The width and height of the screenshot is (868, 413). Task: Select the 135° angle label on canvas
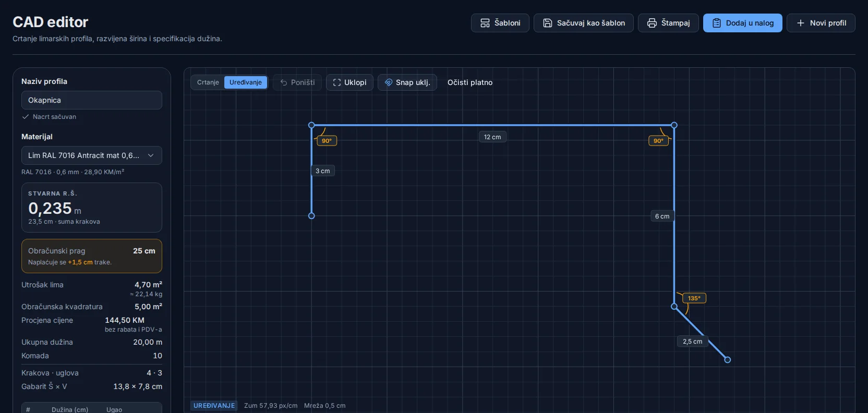(694, 298)
